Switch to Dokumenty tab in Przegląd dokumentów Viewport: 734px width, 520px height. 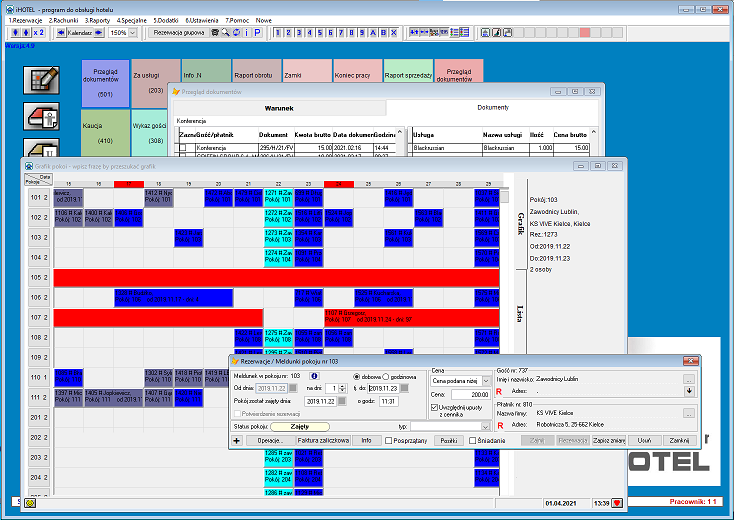pyautogui.click(x=492, y=107)
